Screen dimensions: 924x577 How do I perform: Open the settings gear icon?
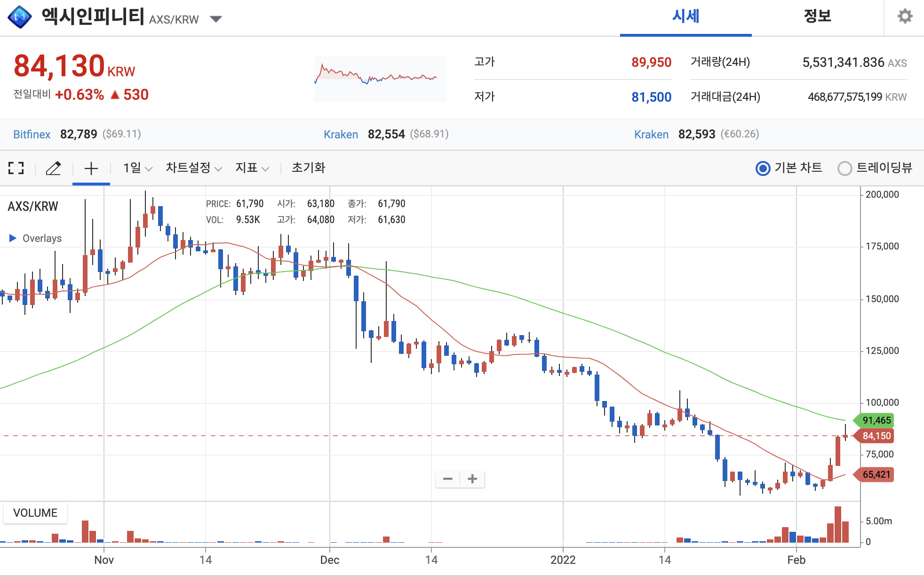905,16
